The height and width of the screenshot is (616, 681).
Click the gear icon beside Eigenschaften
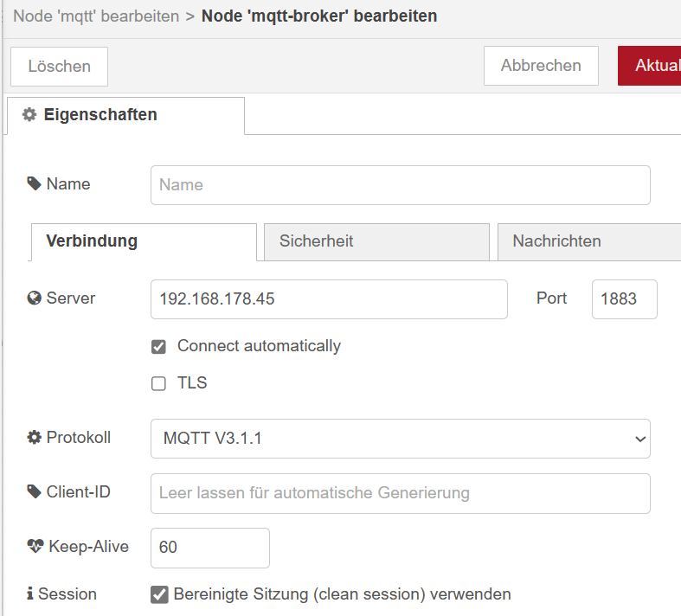click(29, 114)
